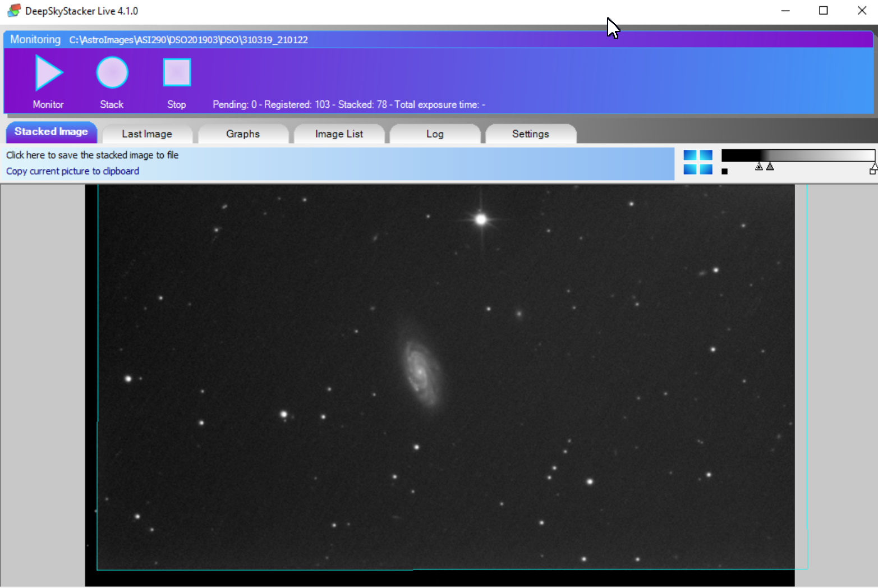Image resolution: width=878 pixels, height=588 pixels.
Task: Click the black square gradient stop
Action: click(x=724, y=172)
